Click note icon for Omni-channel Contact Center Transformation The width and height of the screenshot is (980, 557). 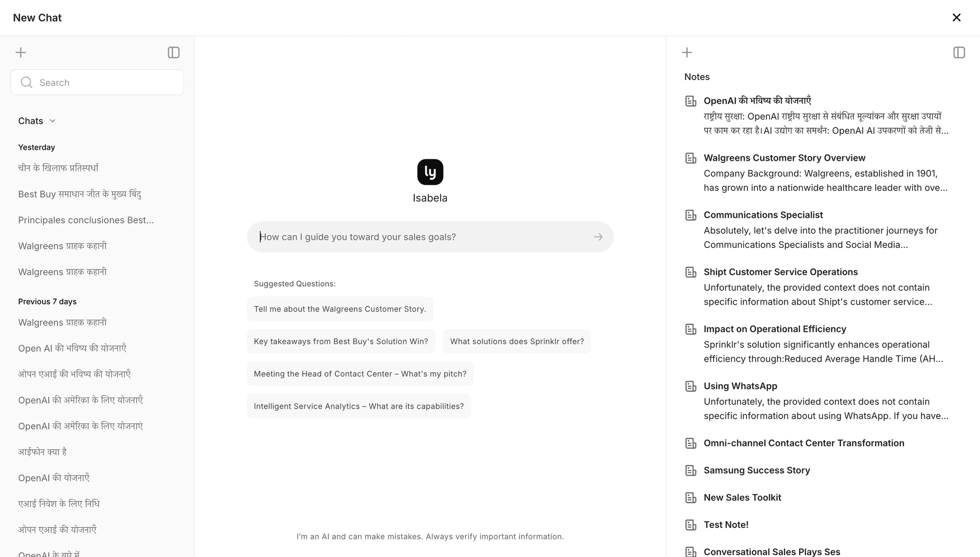click(690, 443)
